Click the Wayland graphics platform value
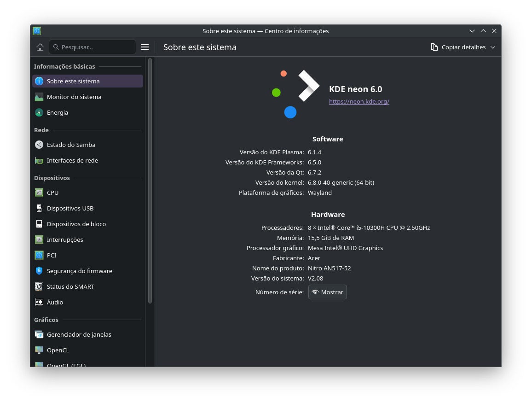This screenshot has width=532, height=403. [x=319, y=193]
